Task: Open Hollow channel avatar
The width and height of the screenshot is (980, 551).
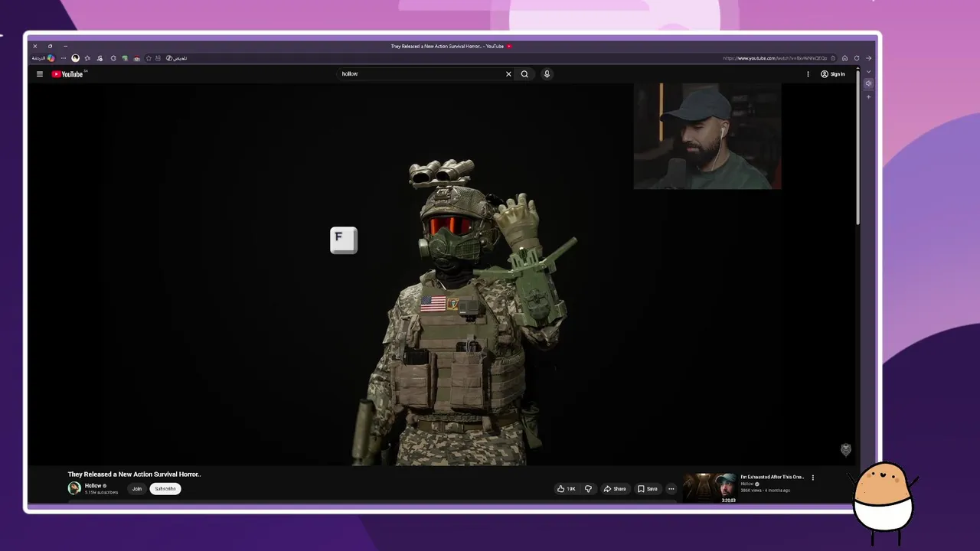Action: coord(74,488)
